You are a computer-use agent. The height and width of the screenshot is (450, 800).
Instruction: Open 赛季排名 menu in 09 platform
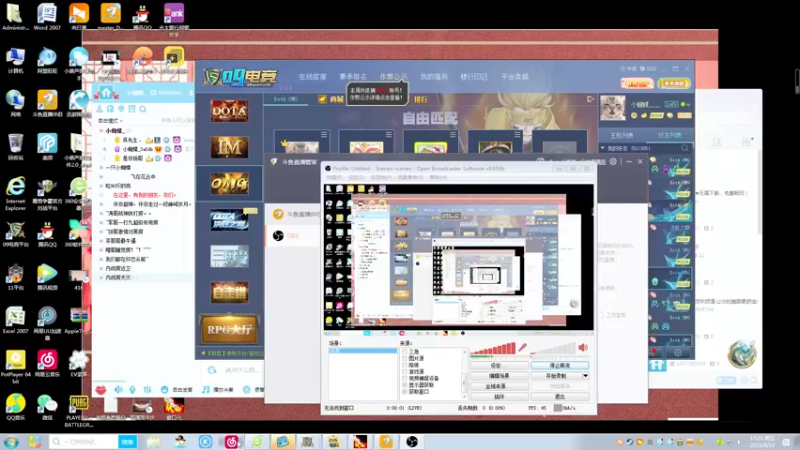[x=353, y=77]
